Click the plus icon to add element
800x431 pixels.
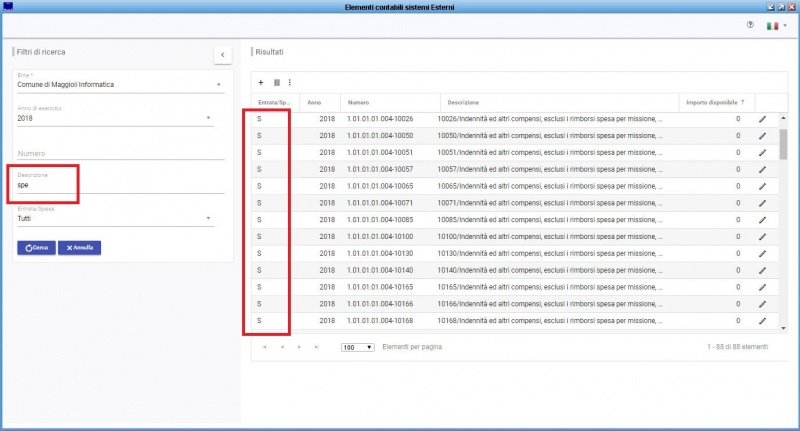pyautogui.click(x=261, y=82)
